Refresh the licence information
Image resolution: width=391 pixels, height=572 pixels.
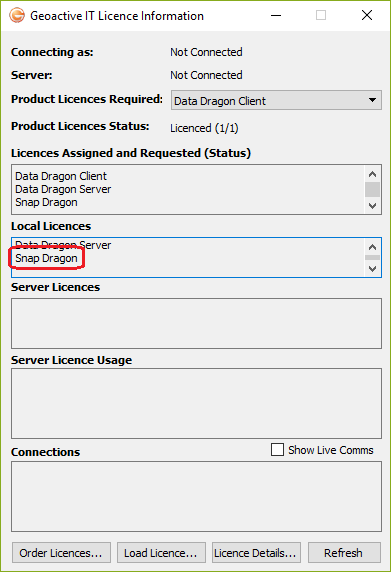click(x=344, y=553)
